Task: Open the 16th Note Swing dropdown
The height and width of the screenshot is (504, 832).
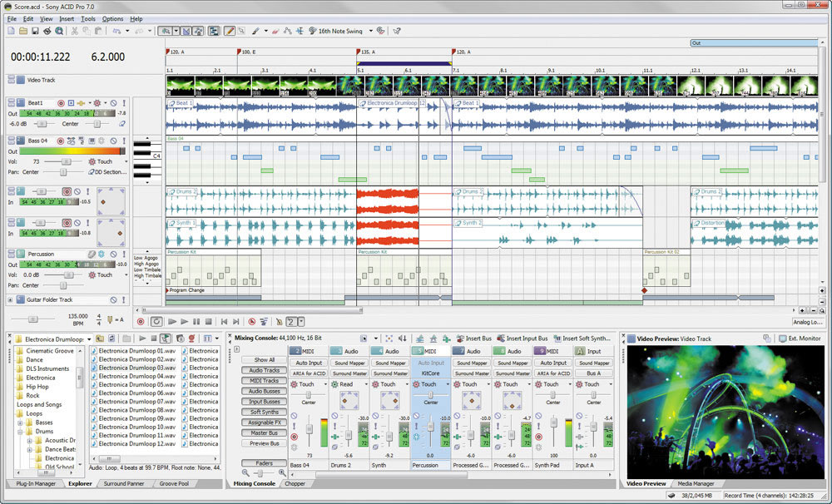Action: (x=371, y=31)
